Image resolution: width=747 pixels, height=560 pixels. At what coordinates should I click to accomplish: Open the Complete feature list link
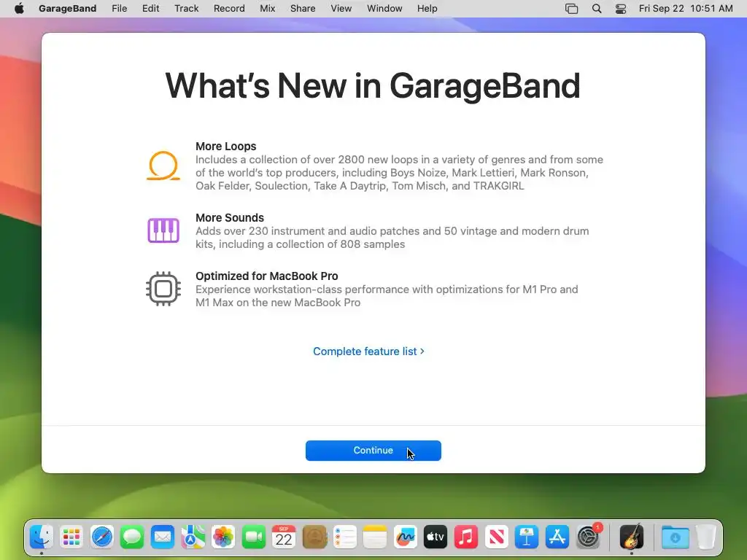[x=368, y=351]
